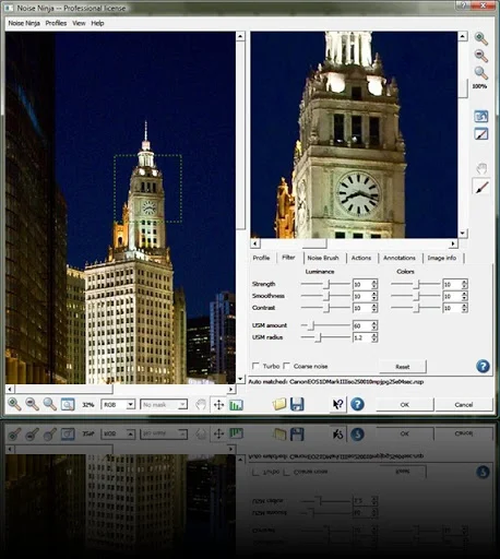Click the zoom out magnifier in the right sidebar
500x559 pixels.
point(481,55)
